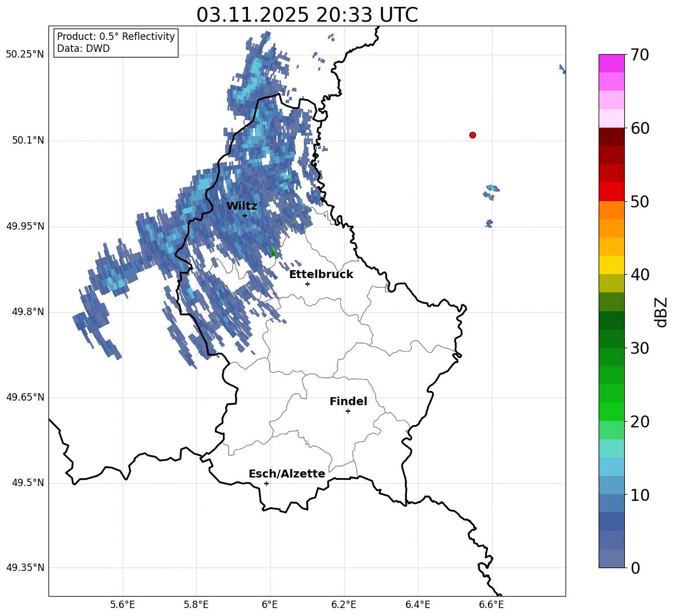Click the 6.6°E longitude label
The height and width of the screenshot is (616, 675).
(x=491, y=605)
